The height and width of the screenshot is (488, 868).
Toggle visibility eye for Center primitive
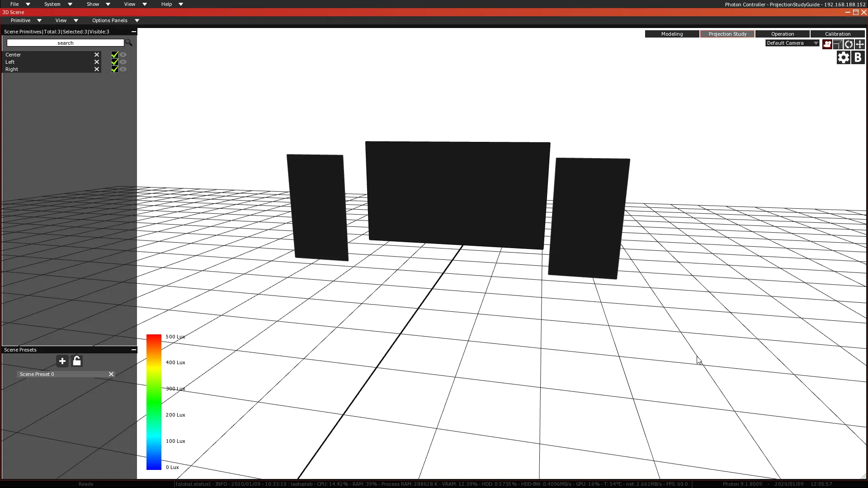click(x=123, y=55)
